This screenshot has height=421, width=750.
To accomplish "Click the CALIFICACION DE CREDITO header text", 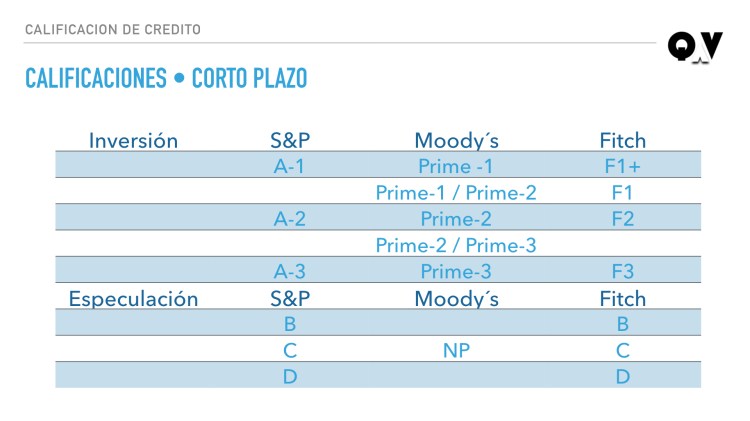I will (112, 30).
